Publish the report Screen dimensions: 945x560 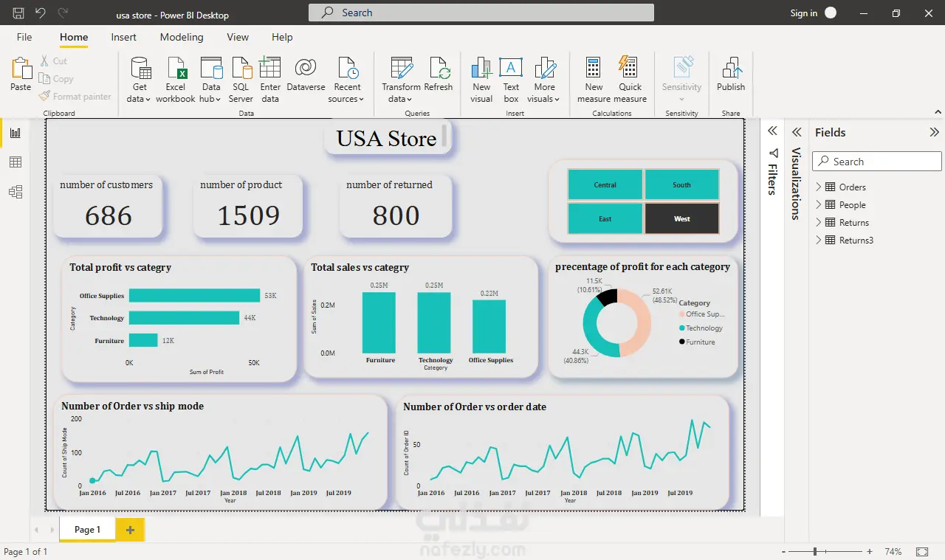coord(731,75)
